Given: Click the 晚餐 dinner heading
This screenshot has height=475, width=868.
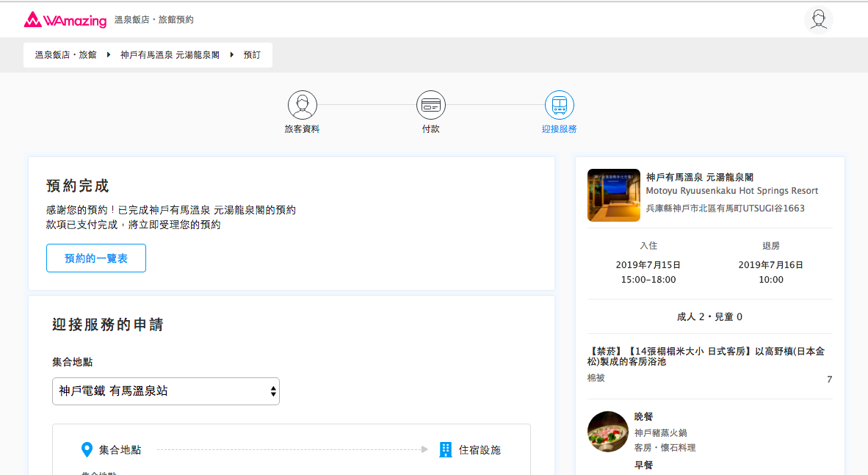Looking at the screenshot, I should (x=644, y=416).
